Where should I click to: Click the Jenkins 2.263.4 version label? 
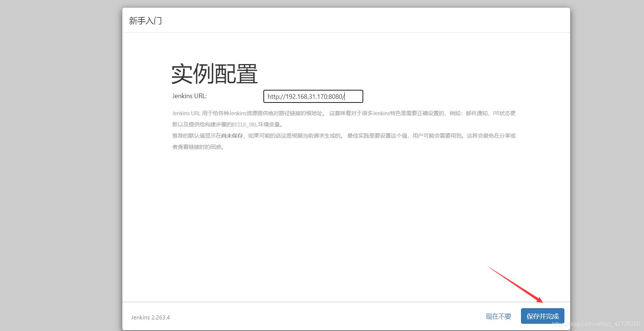[x=150, y=317]
